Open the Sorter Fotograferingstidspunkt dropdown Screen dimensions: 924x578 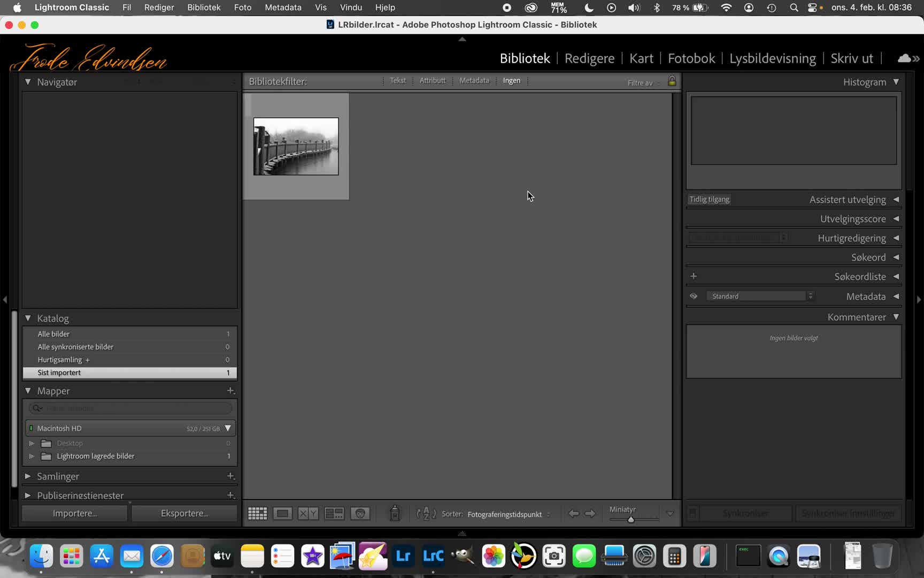pos(509,514)
